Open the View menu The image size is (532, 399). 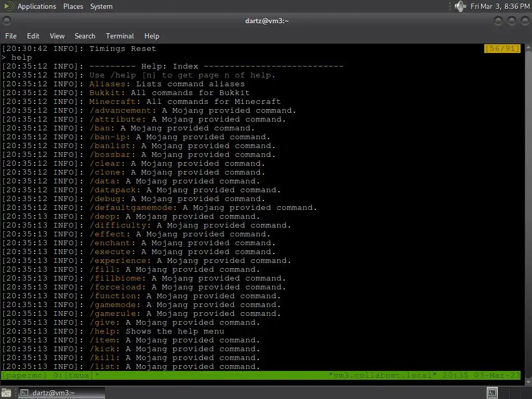[57, 36]
